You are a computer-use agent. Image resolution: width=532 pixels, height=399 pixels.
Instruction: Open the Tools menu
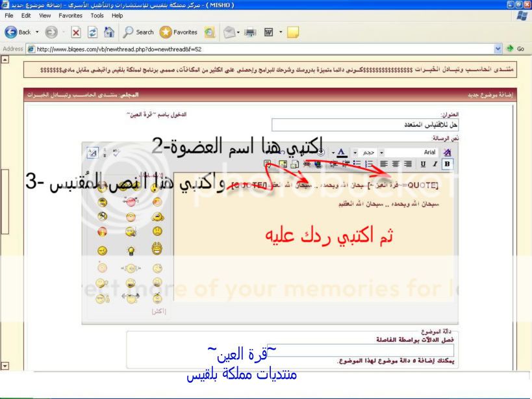coord(97,15)
